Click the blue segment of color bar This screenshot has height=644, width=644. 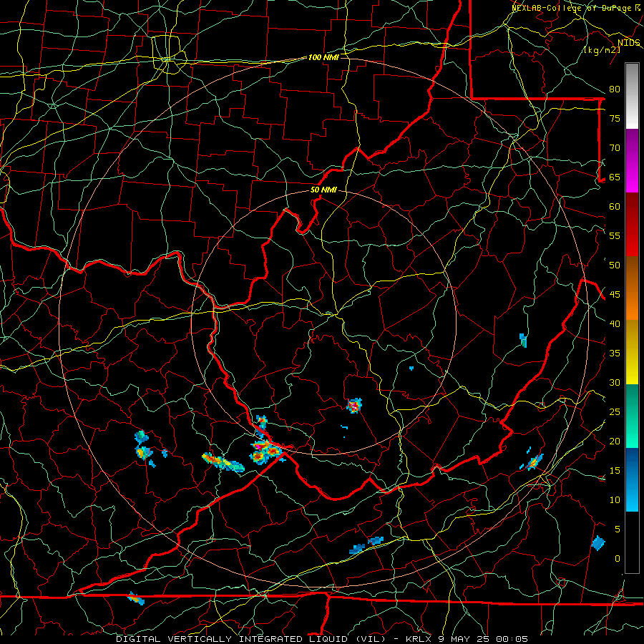coord(632,479)
